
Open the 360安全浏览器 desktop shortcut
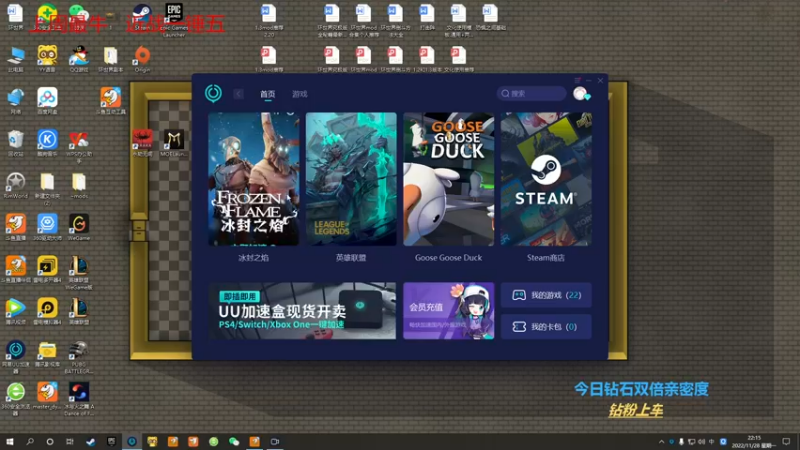(x=16, y=399)
